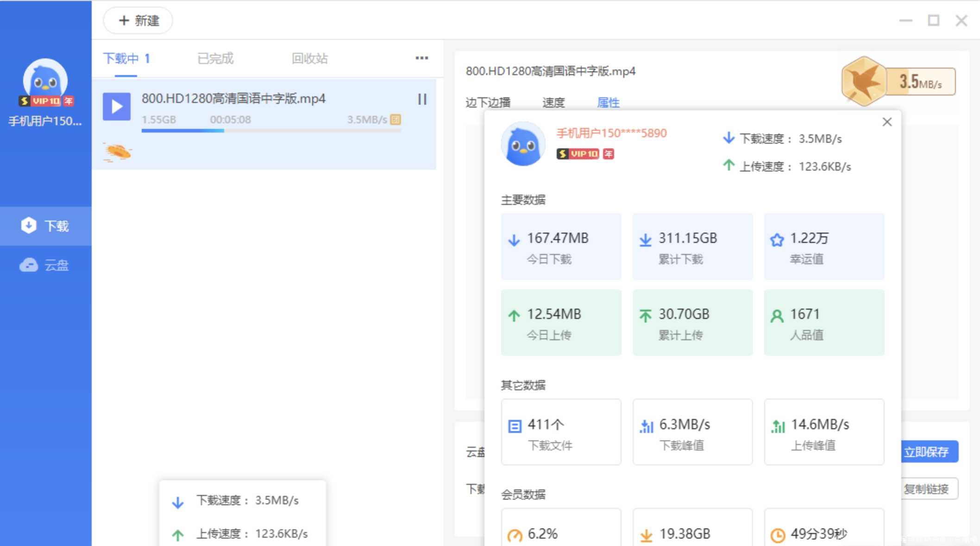This screenshot has width=980, height=546.
Task: Click 上传速度 123.6KB/s in bottom tooltip
Action: [x=251, y=534]
